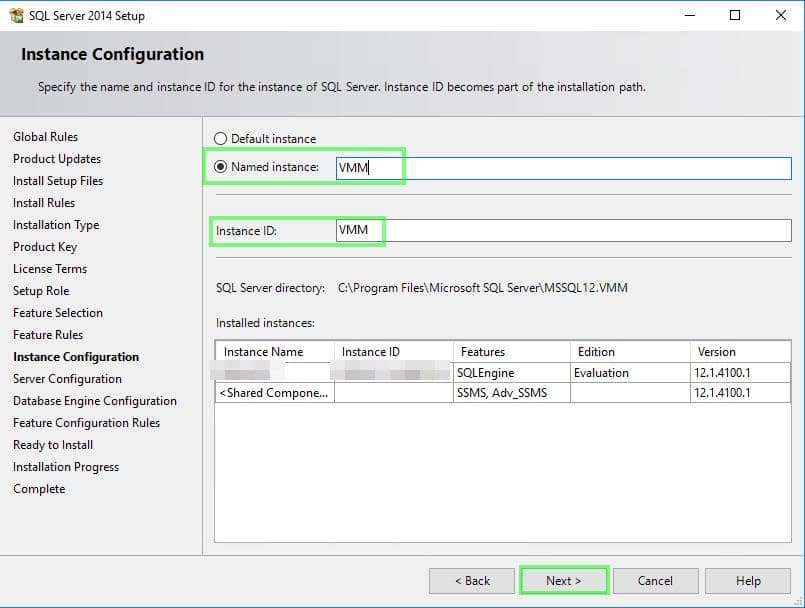The image size is (805, 608).
Task: Click Instance ID column header
Action: pos(394,352)
